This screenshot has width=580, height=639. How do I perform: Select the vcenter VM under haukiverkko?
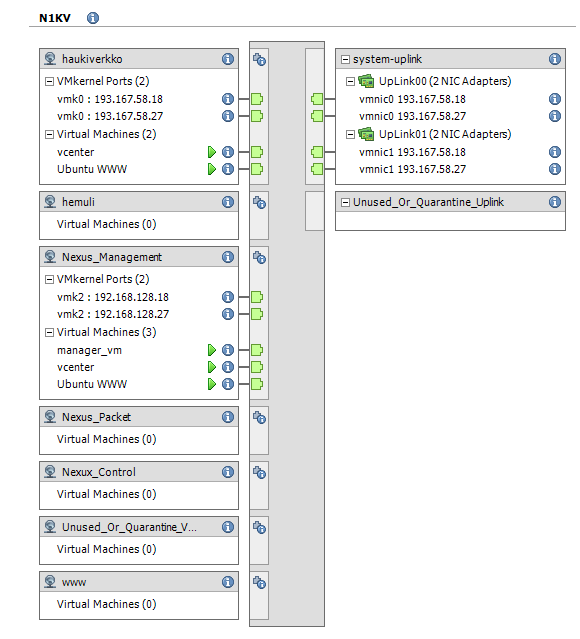tap(75, 152)
